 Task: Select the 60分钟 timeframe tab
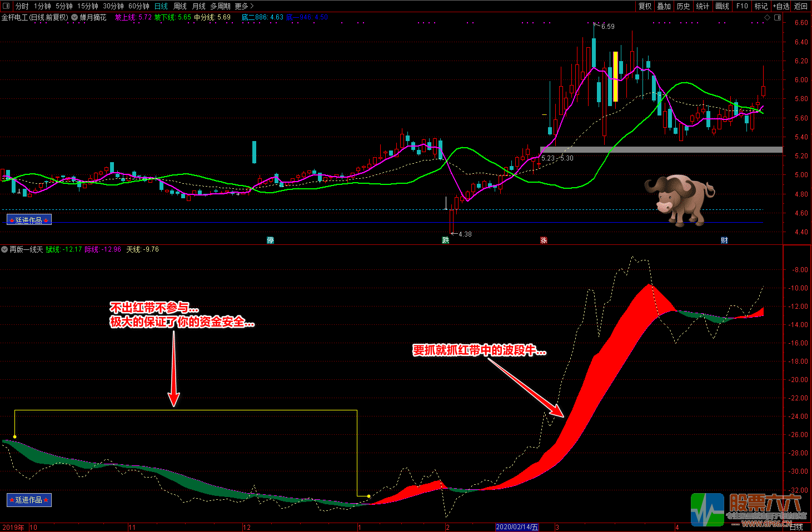point(139,6)
